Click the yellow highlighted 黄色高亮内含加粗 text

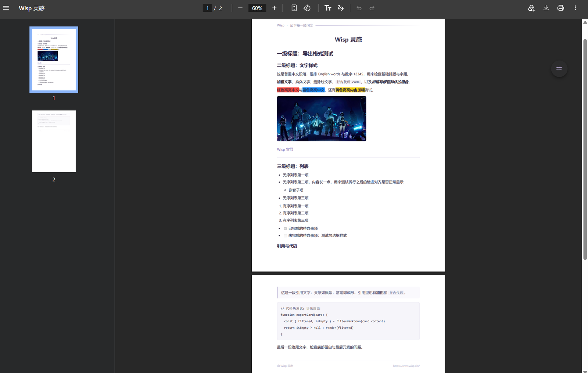click(x=350, y=90)
